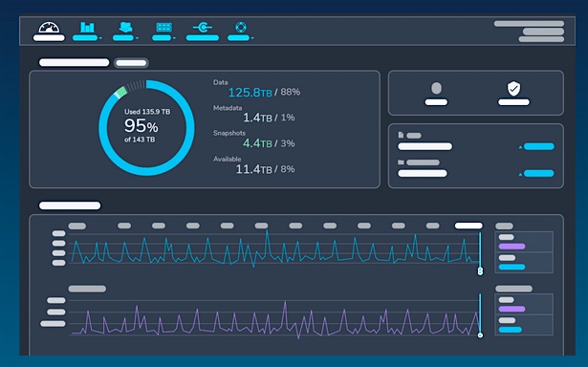Open the lifebuoy support icon
588x367 pixels.
240,28
